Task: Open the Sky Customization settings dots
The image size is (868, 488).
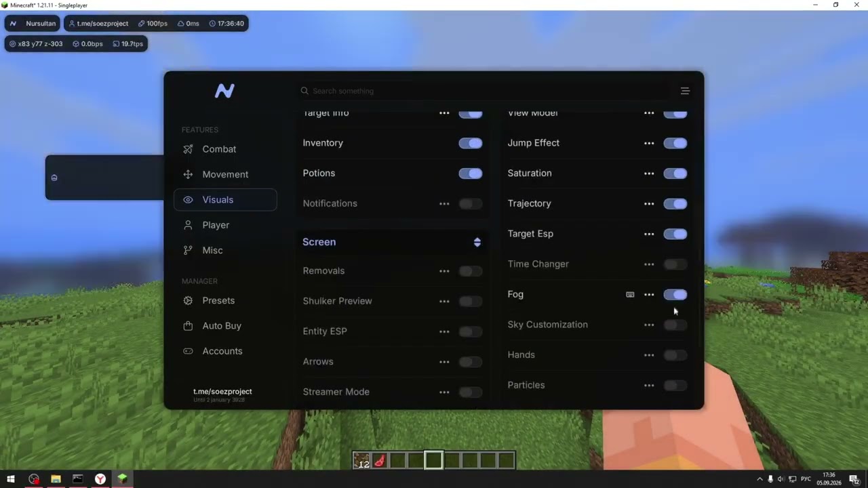Action: point(649,325)
